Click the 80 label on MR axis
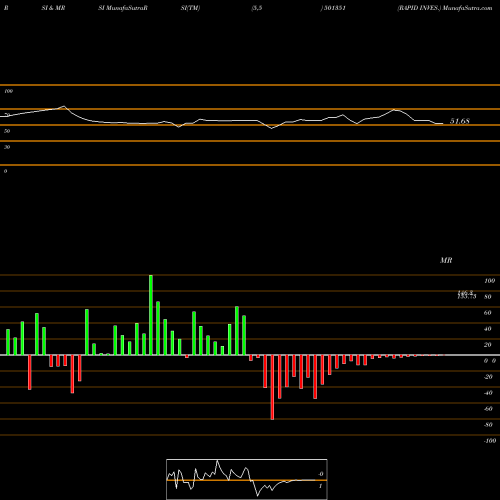 pos(488,297)
